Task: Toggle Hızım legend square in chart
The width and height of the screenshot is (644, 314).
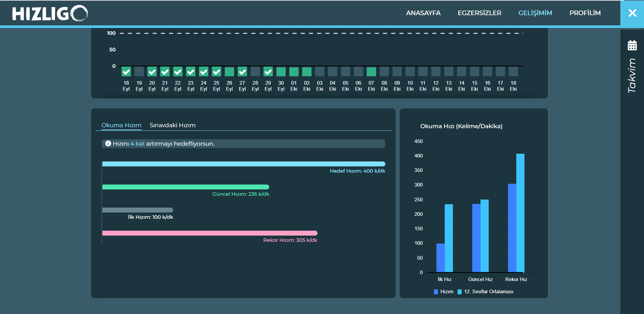Action: click(436, 292)
